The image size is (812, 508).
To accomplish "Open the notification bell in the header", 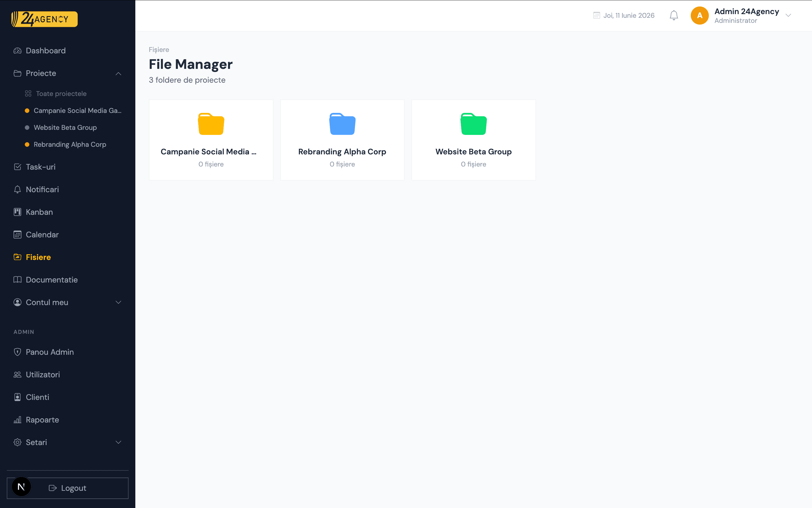I will pyautogui.click(x=674, y=16).
